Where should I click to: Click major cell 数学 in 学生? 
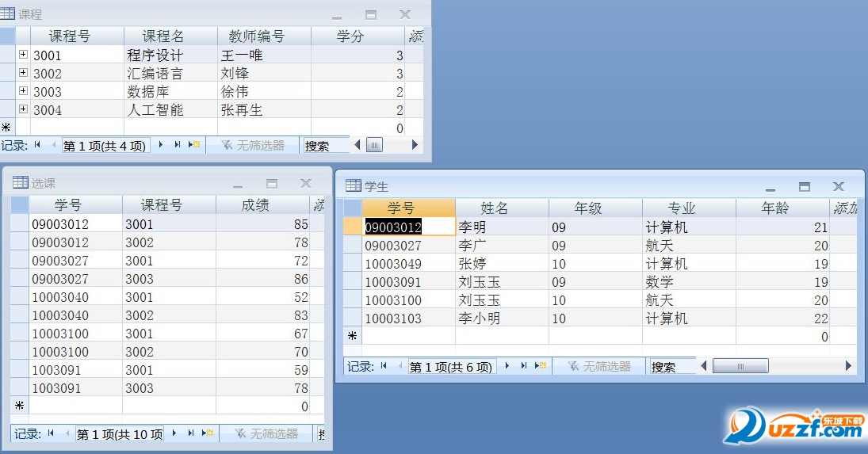click(689, 281)
